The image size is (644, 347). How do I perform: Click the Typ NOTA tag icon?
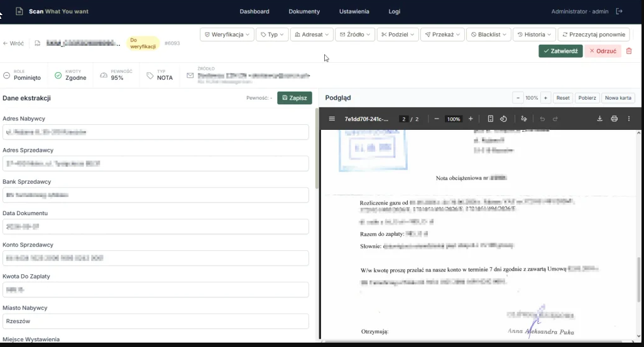pyautogui.click(x=150, y=75)
